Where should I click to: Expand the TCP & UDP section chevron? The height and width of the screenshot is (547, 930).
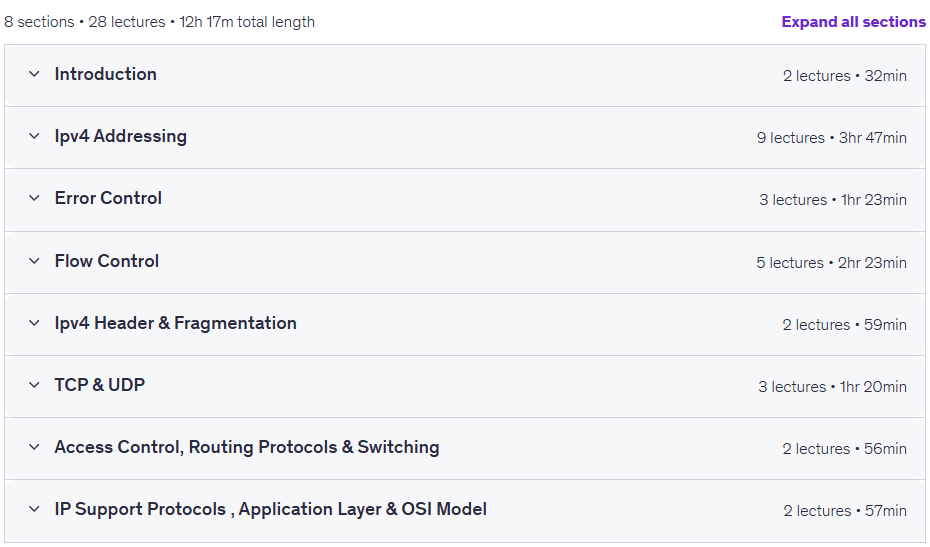pos(34,385)
